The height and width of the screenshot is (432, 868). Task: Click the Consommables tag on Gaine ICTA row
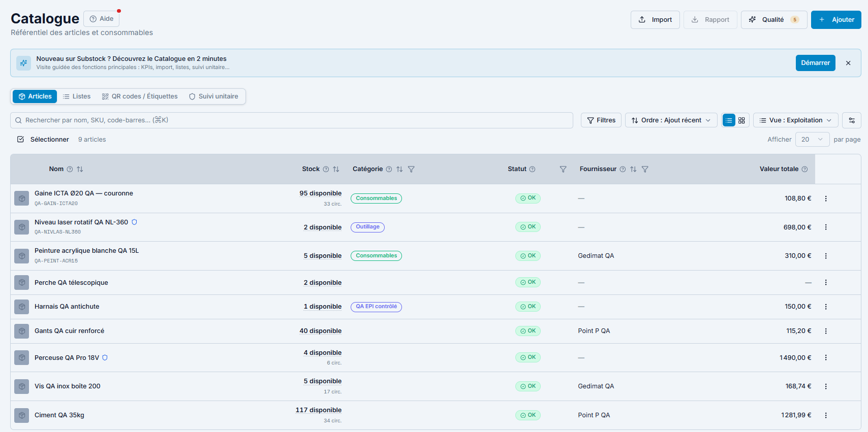(x=376, y=198)
